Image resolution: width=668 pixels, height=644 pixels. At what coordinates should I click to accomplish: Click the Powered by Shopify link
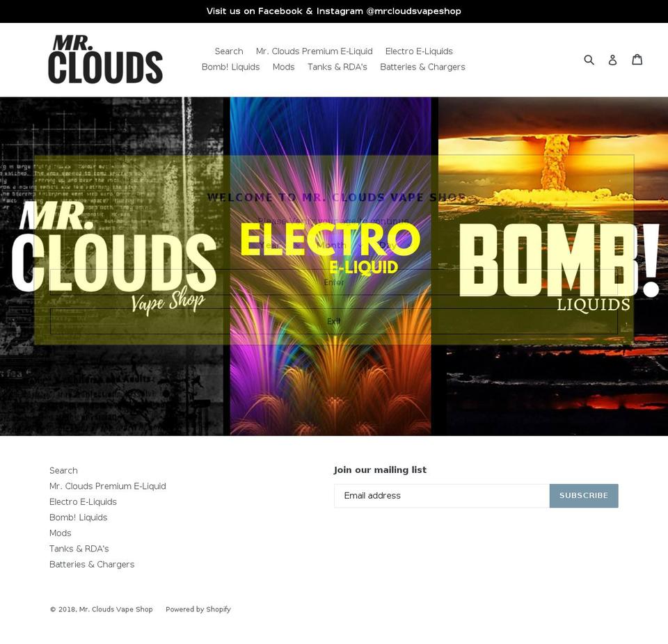pos(198,609)
